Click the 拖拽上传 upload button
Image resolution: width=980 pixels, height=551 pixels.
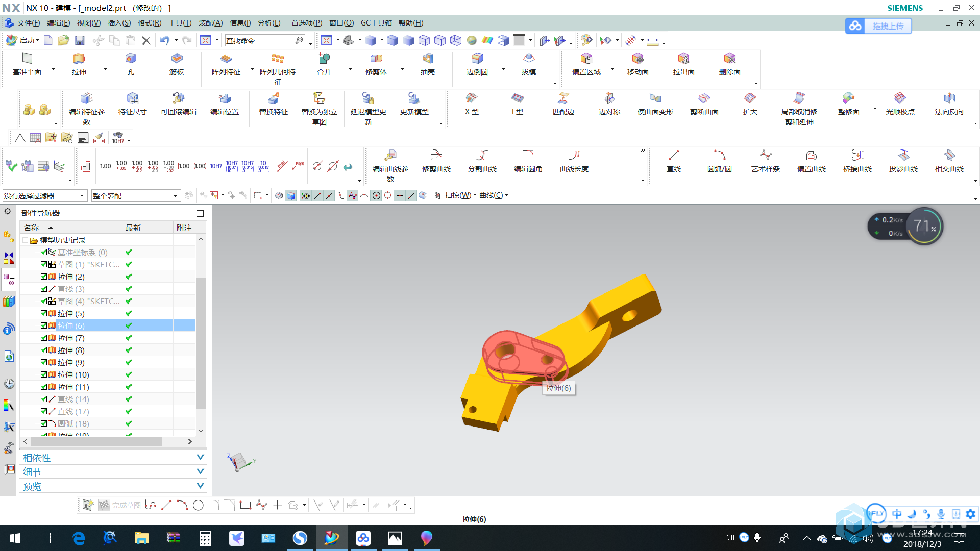click(x=878, y=26)
